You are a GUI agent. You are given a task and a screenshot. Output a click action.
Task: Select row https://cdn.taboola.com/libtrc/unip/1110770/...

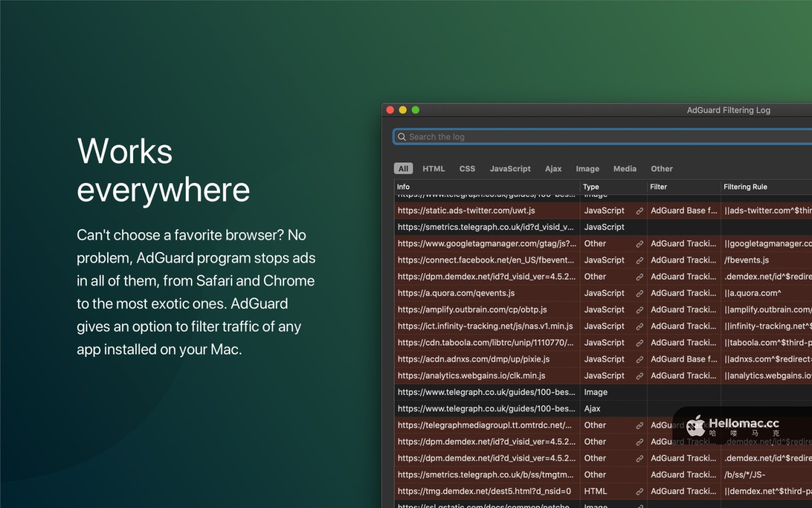[603, 343]
